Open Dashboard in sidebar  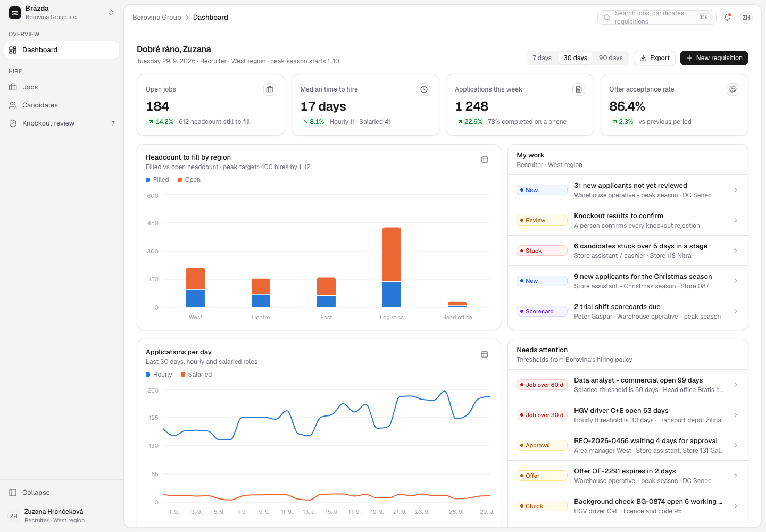pos(62,50)
